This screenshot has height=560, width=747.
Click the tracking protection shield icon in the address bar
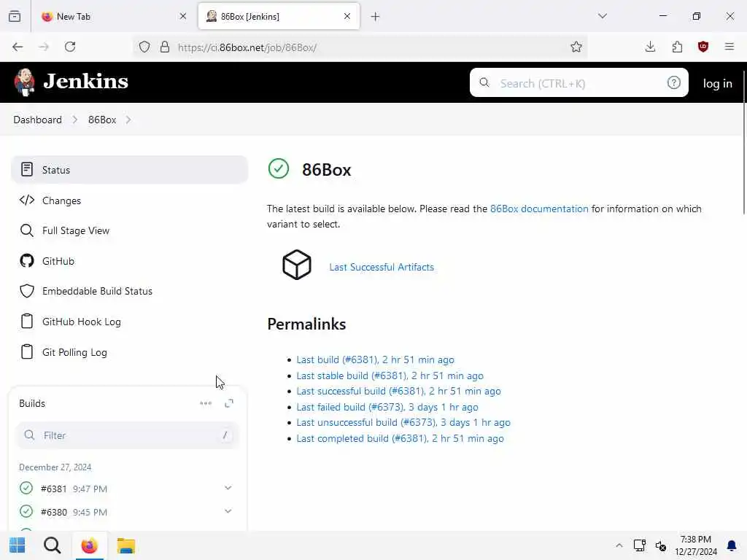coord(144,47)
